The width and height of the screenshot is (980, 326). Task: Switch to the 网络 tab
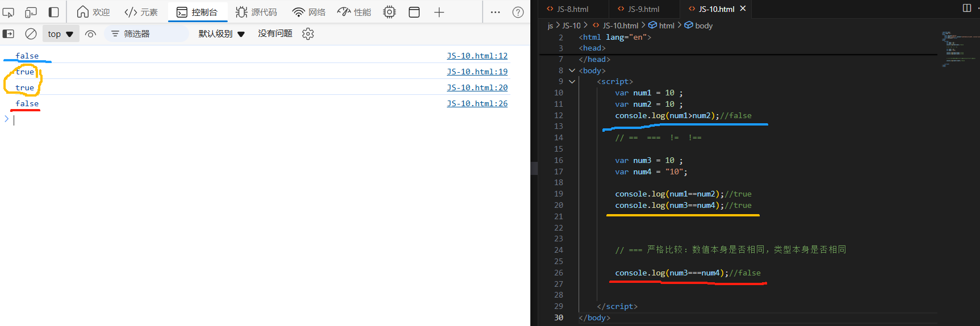pos(309,12)
